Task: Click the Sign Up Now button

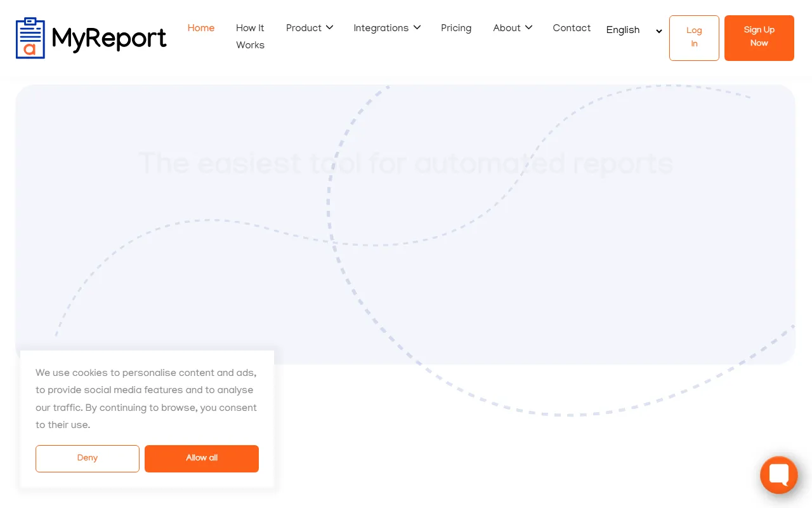Action: (759, 37)
